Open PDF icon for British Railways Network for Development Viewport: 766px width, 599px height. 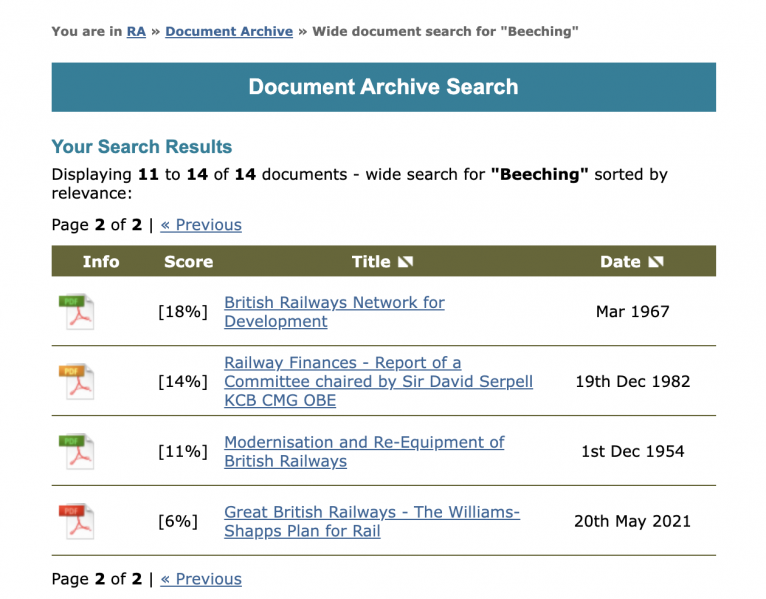pyautogui.click(x=76, y=312)
